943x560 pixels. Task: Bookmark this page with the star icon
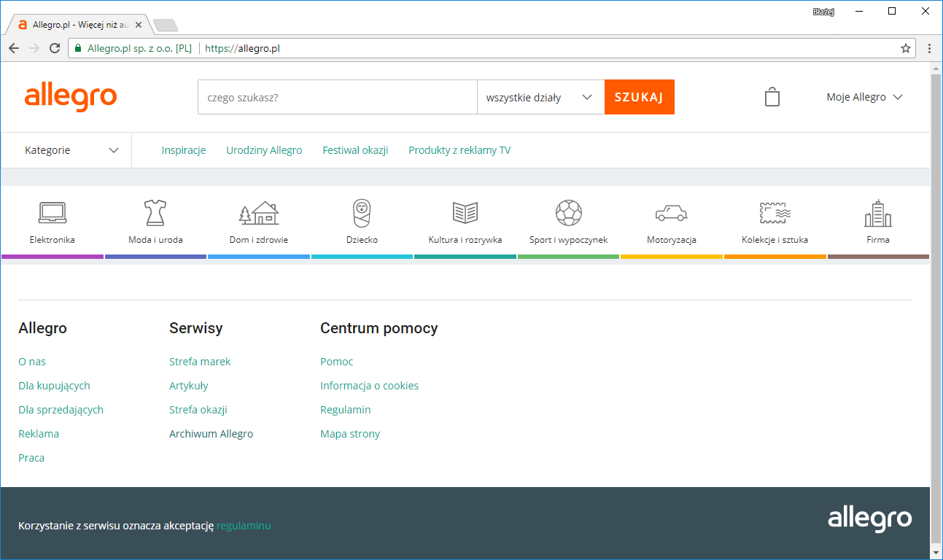(x=906, y=48)
